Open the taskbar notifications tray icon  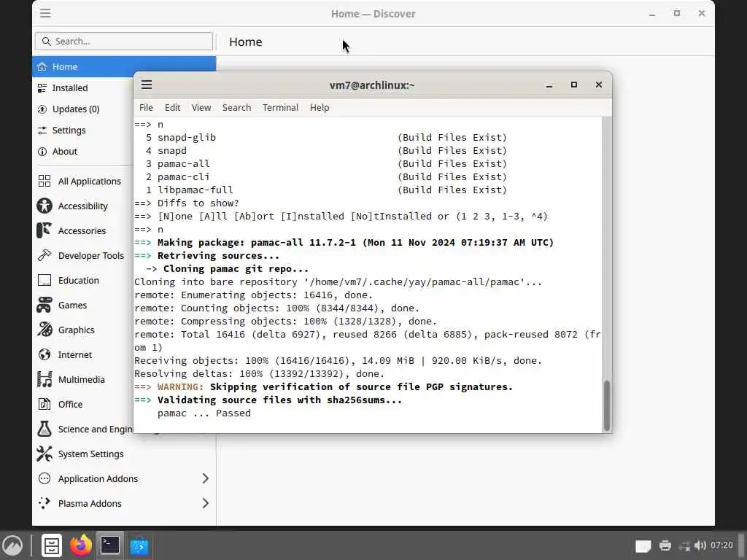(643, 546)
